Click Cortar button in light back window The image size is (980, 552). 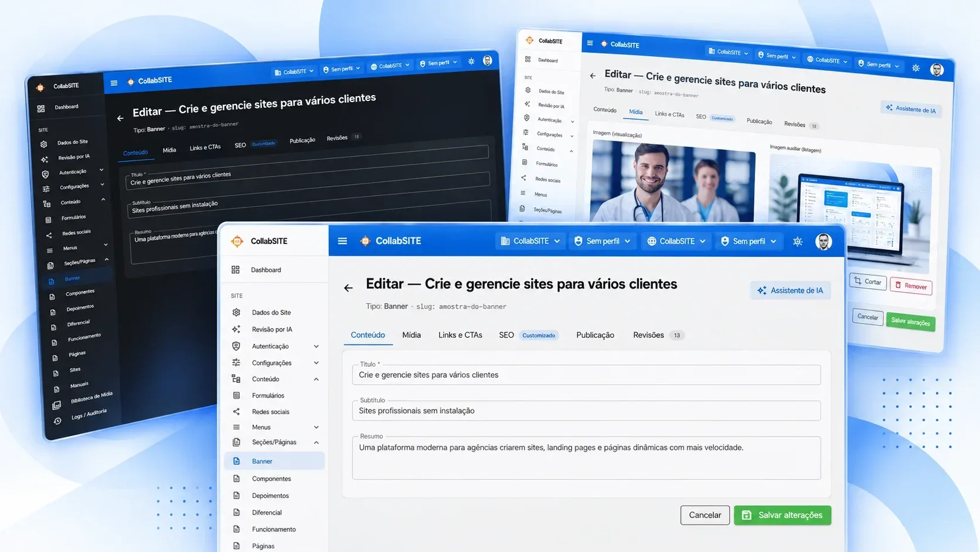click(x=867, y=282)
